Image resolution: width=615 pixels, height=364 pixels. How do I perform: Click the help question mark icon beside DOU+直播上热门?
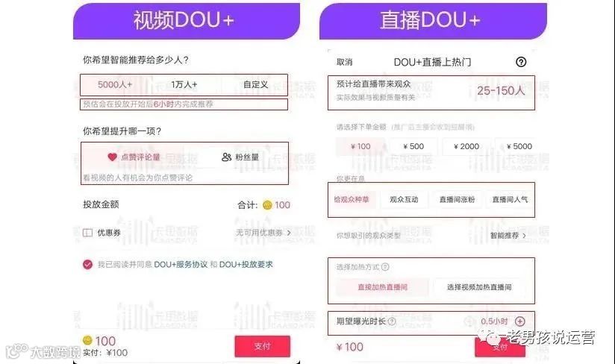(x=521, y=62)
